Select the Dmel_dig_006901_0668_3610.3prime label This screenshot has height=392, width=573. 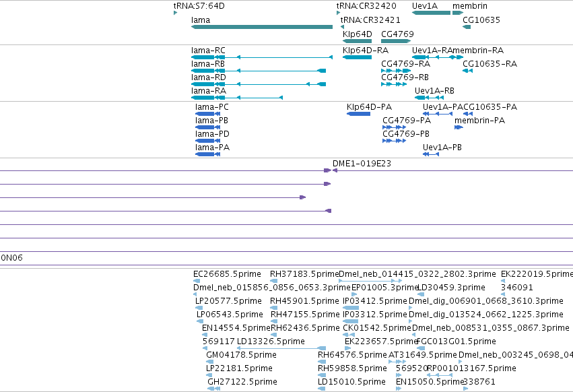click(x=486, y=301)
